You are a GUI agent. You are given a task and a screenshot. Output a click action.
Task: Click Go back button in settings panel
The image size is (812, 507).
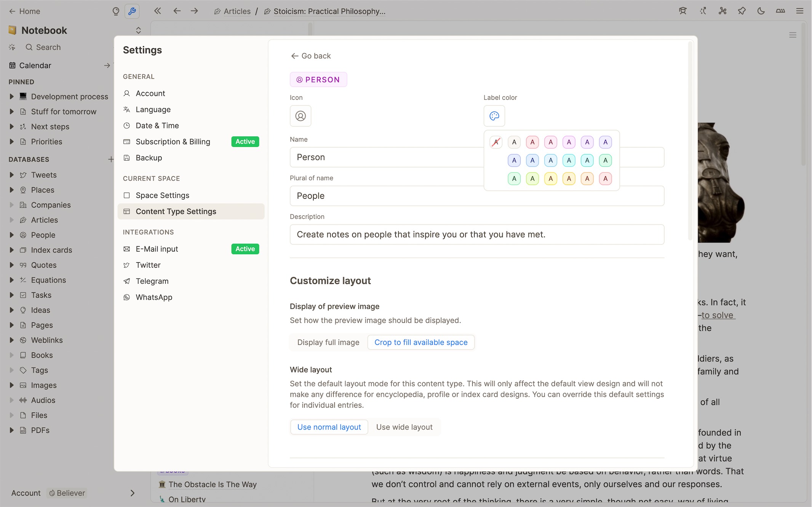pyautogui.click(x=311, y=56)
